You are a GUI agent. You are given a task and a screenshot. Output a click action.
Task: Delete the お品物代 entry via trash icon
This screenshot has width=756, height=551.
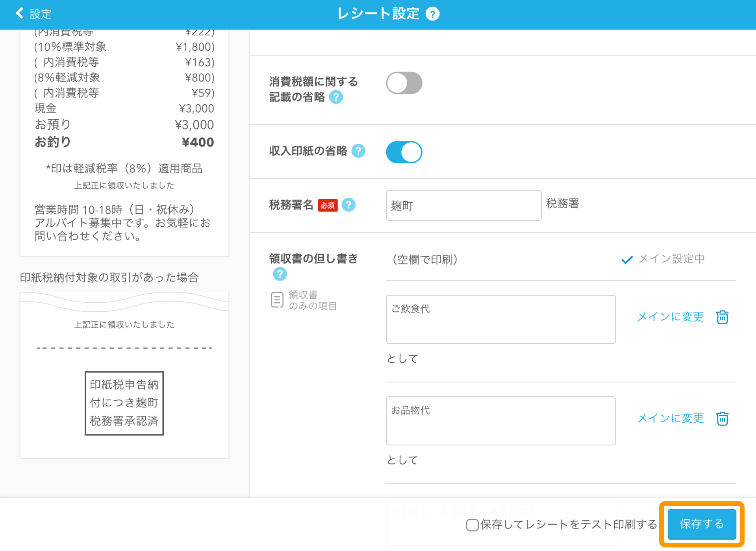[722, 418]
